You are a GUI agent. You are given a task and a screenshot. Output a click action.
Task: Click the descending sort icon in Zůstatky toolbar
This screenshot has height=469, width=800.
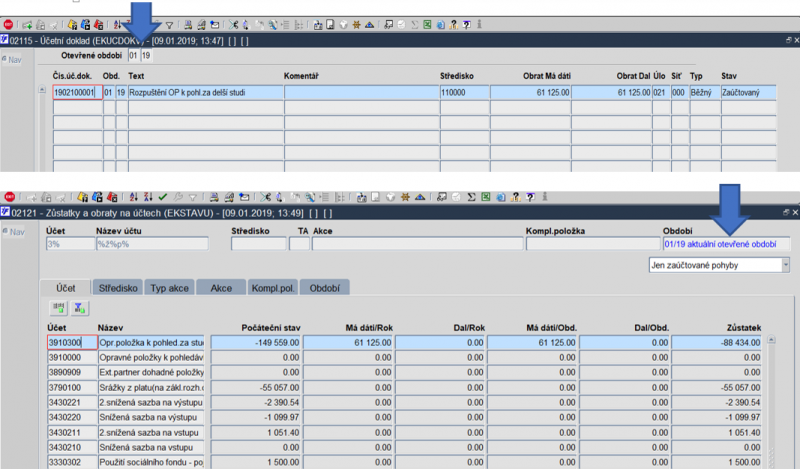[148, 197]
